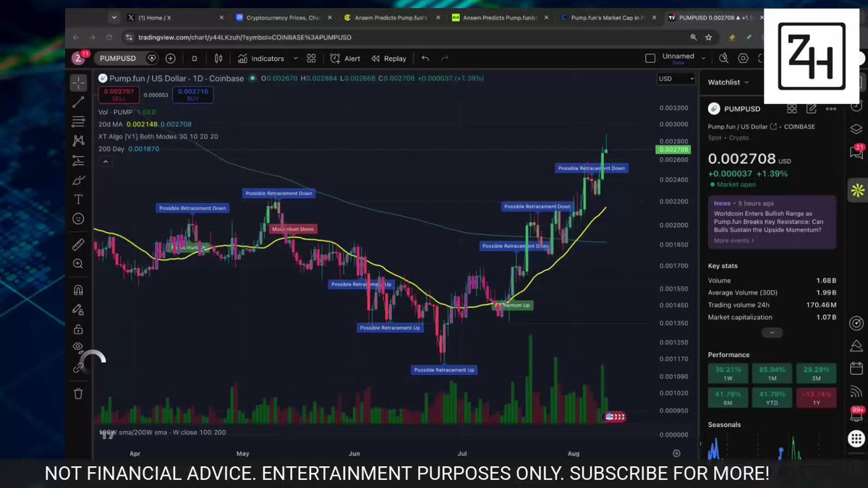The height and width of the screenshot is (488, 868).
Task: Toggle lock all drawings
Action: click(x=78, y=329)
